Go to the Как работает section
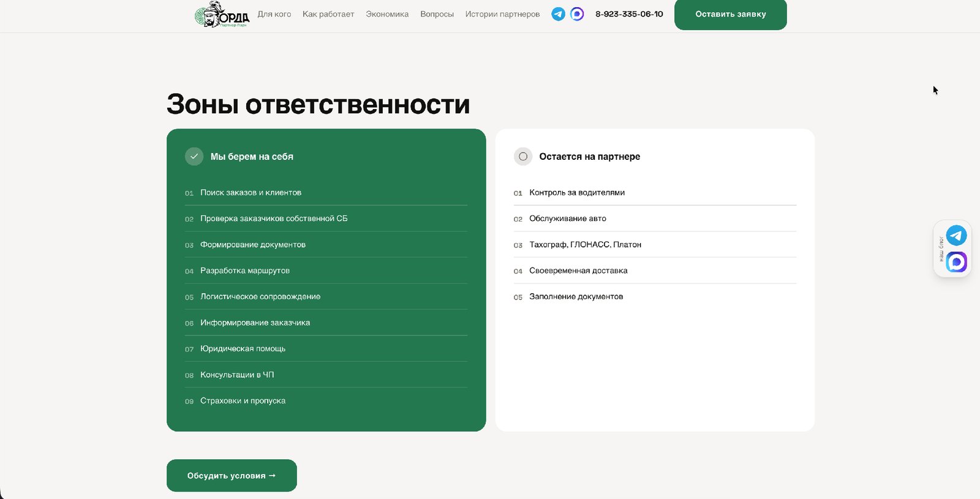980x499 pixels. click(x=328, y=14)
